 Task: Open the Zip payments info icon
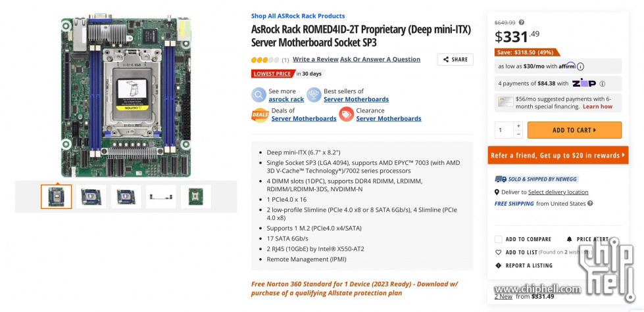(602, 83)
